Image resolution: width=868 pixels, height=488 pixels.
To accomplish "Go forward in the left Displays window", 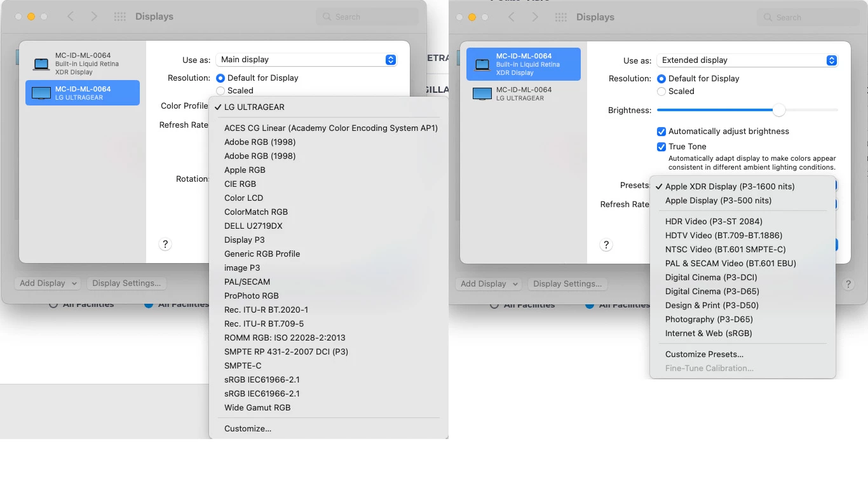I will [94, 17].
